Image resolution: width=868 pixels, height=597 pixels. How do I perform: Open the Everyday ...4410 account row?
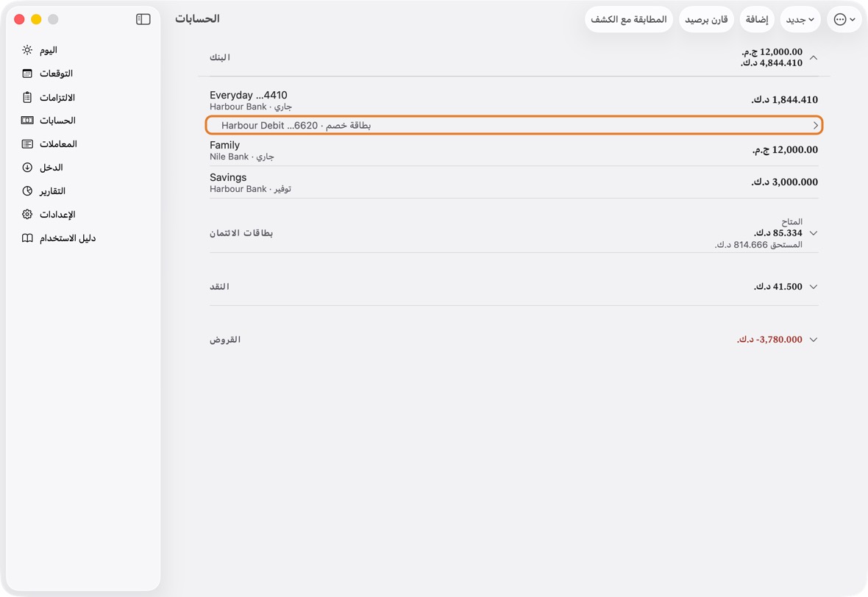[513, 100]
